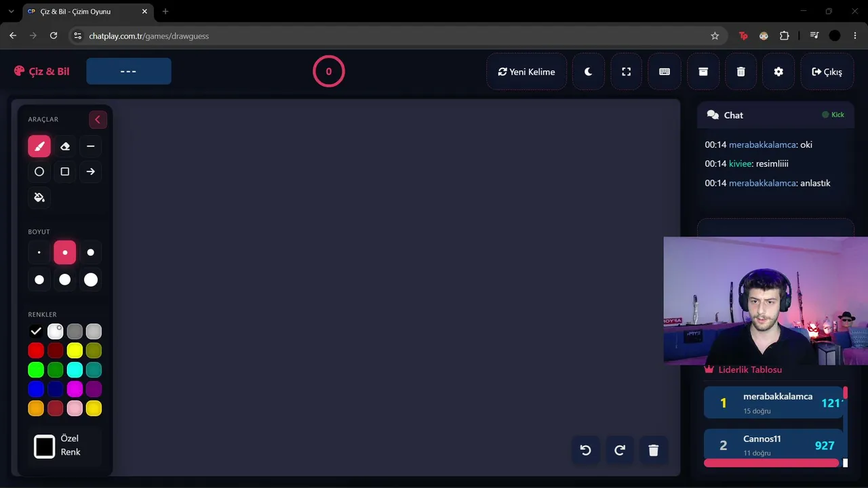Pick the white color swatch

(56, 331)
